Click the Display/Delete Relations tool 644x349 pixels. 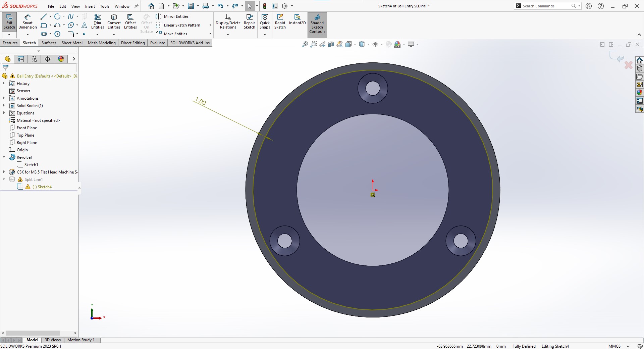[228, 21]
